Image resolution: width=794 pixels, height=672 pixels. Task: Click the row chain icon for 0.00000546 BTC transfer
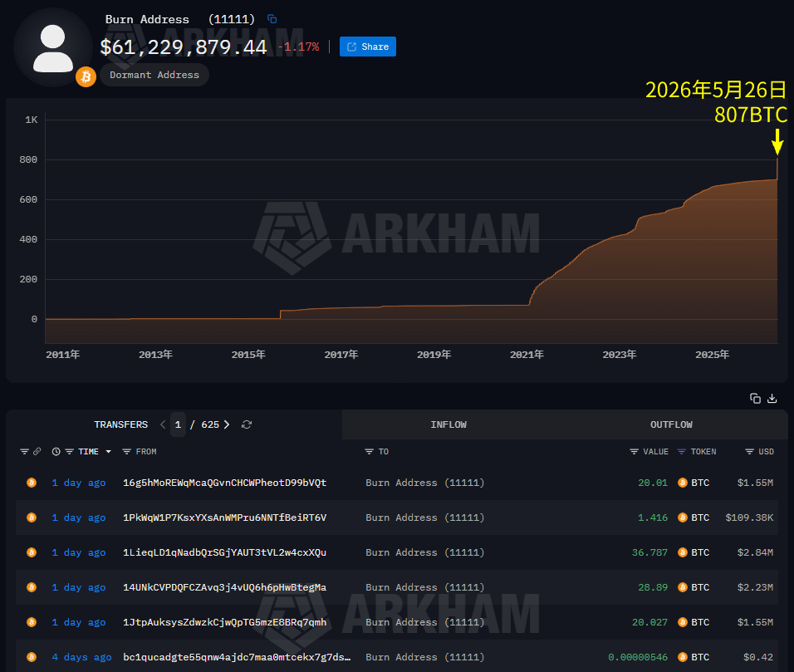32,657
